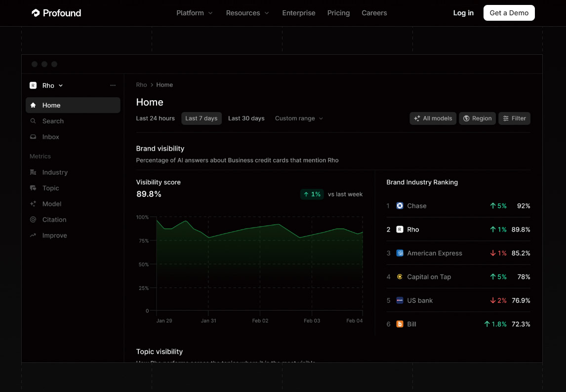Viewport: 566px width, 392px height.
Task: Click the Improve trend arrow icon
Action: click(33, 235)
